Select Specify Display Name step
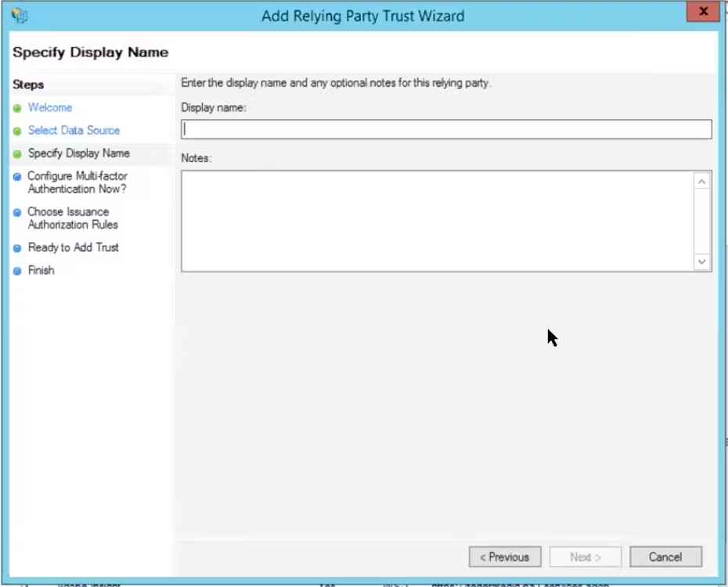Screen dimensions: 728x587 (x=79, y=153)
